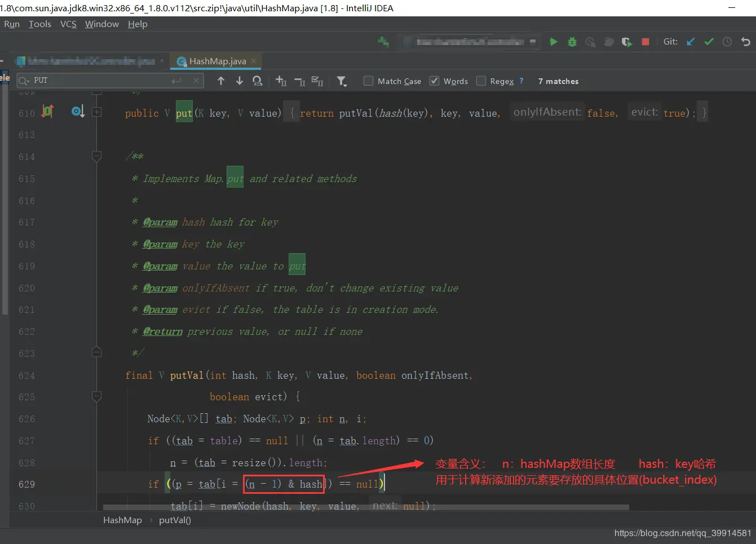The width and height of the screenshot is (756, 544).
Task: Show Git history with the clock icon
Action: point(727,42)
